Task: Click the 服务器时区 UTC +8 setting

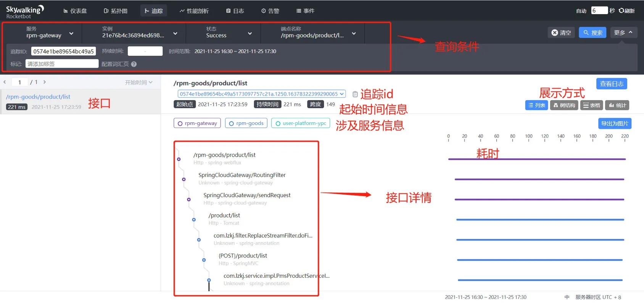Action: click(x=598, y=297)
